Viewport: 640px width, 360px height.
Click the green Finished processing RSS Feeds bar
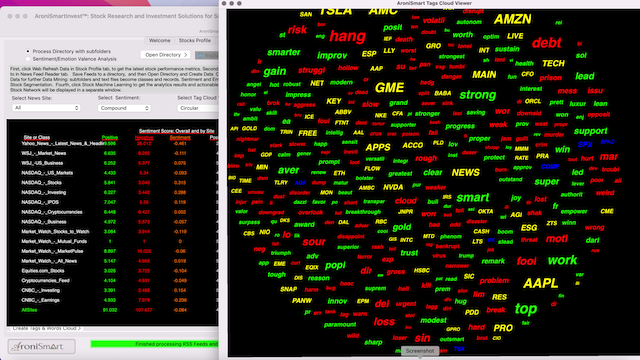point(154,344)
